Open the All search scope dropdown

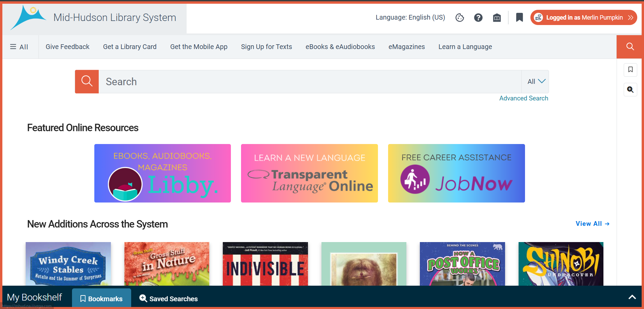coord(535,81)
